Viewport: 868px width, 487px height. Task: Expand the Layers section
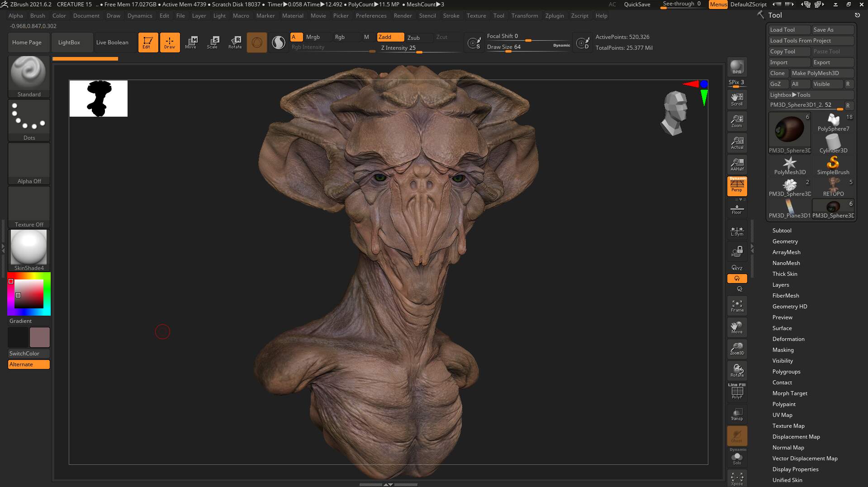tap(781, 285)
